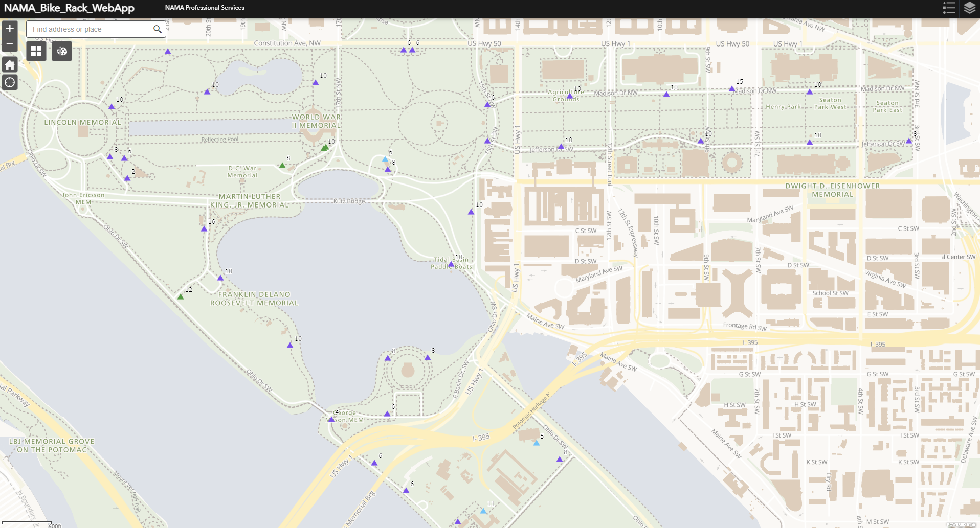Click the search magnifier button
Image resolution: width=980 pixels, height=528 pixels.
158,29
